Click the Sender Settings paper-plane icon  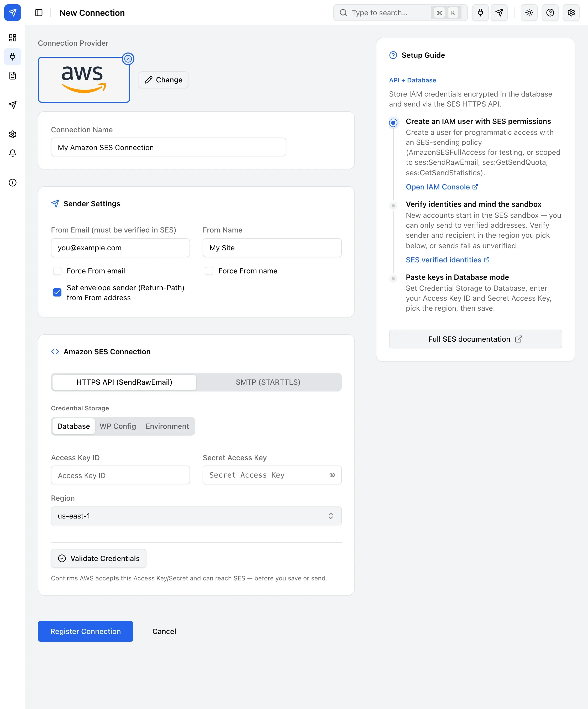(x=55, y=204)
